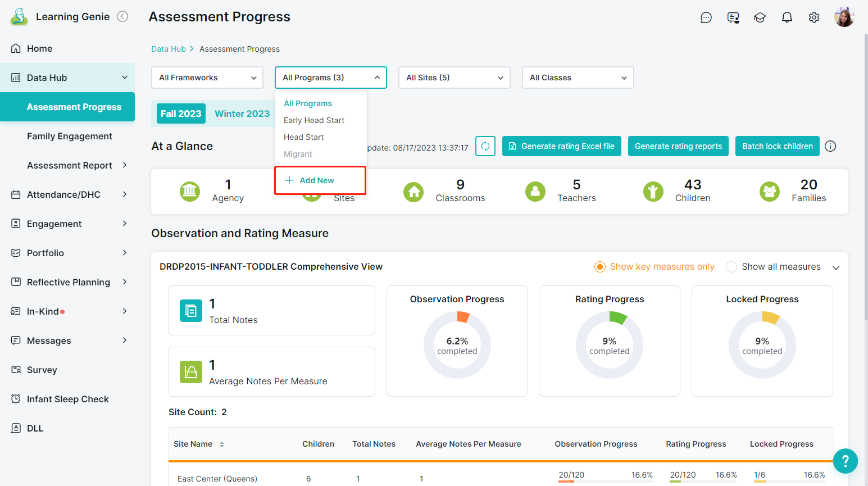Select Show key measures only radio
This screenshot has width=868, height=486.
click(600, 267)
